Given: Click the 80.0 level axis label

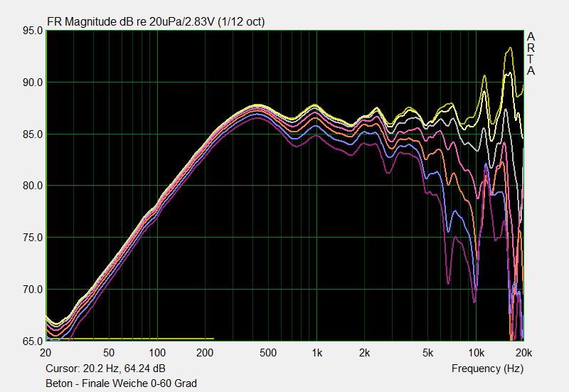Looking at the screenshot, I should point(33,186).
